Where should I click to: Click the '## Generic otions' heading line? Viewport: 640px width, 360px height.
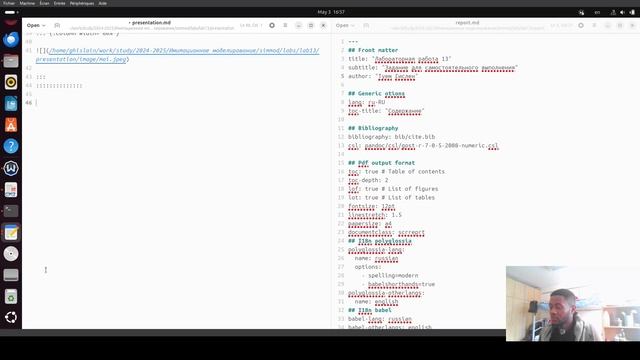click(376, 93)
